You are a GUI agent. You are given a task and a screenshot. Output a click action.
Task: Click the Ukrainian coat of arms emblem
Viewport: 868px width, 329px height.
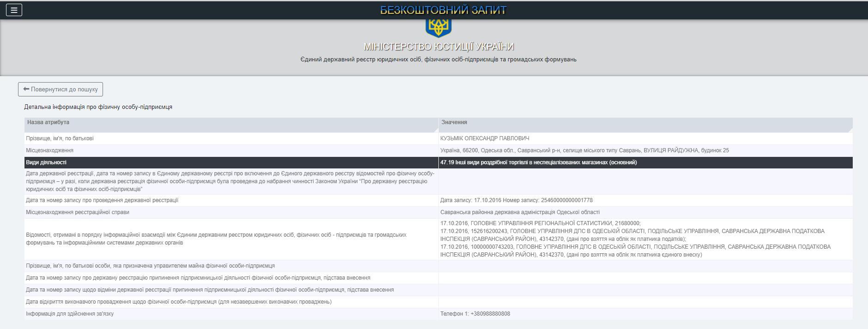coord(438,27)
